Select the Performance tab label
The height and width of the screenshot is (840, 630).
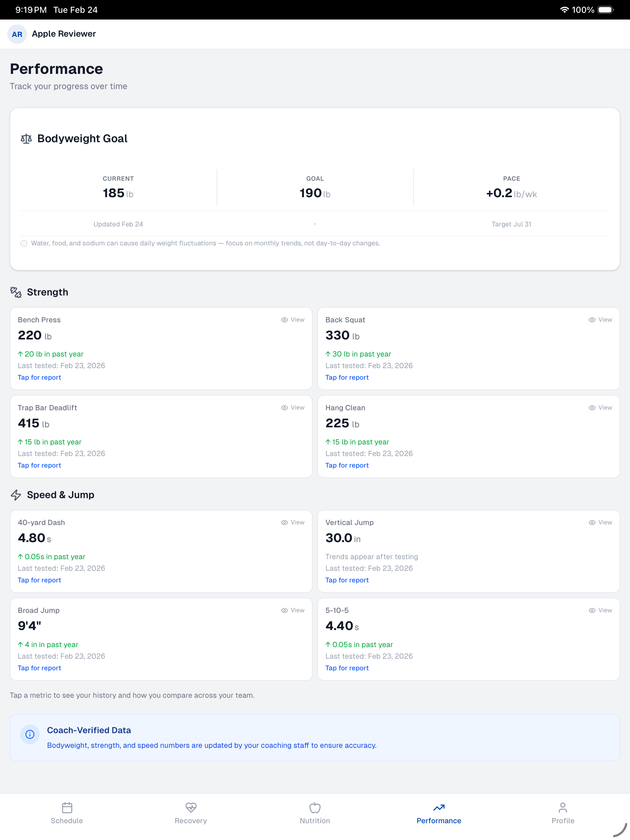click(x=439, y=821)
